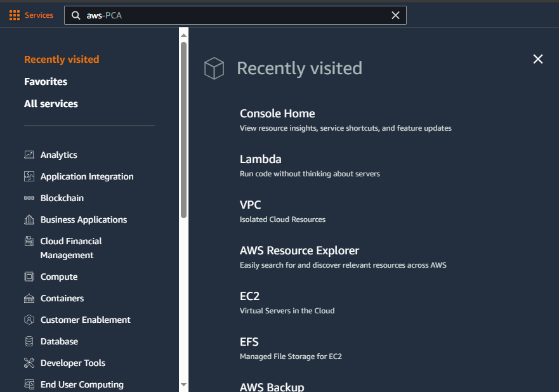Close the Recently visited panel
This screenshot has width=559, height=392.
(537, 59)
